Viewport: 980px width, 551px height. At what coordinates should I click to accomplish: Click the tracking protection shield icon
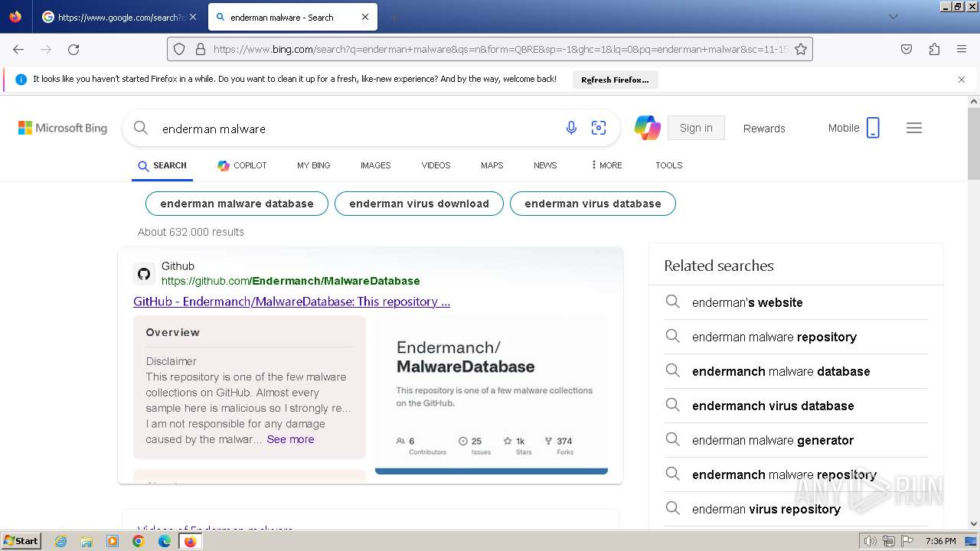[179, 49]
